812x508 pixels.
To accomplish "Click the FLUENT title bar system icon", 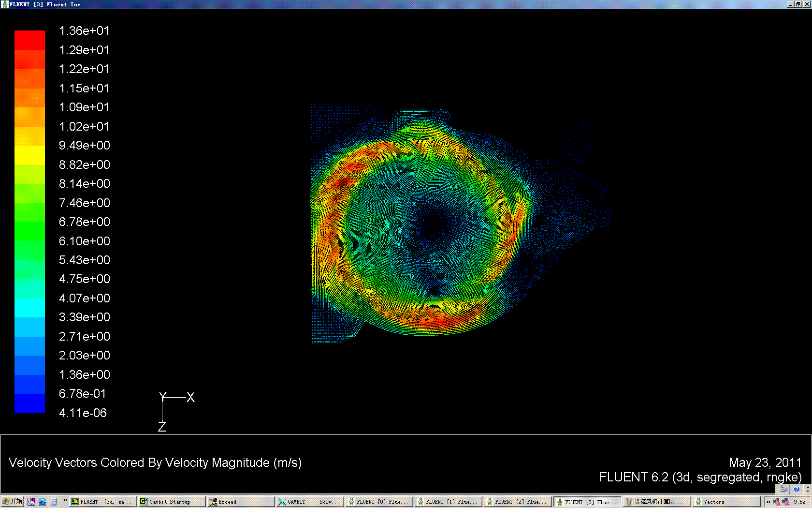I will [x=4, y=4].
